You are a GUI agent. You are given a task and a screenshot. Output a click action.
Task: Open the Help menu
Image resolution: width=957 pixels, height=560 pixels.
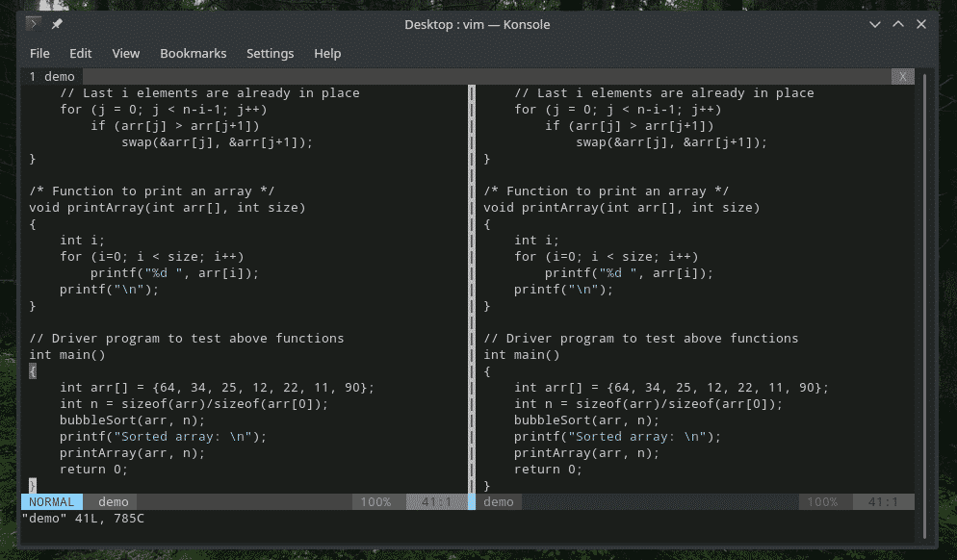tap(327, 54)
